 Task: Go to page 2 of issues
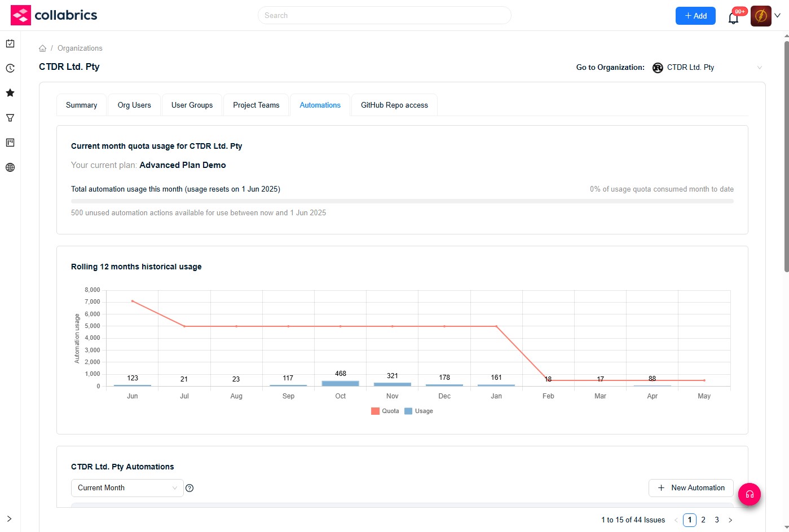click(703, 520)
